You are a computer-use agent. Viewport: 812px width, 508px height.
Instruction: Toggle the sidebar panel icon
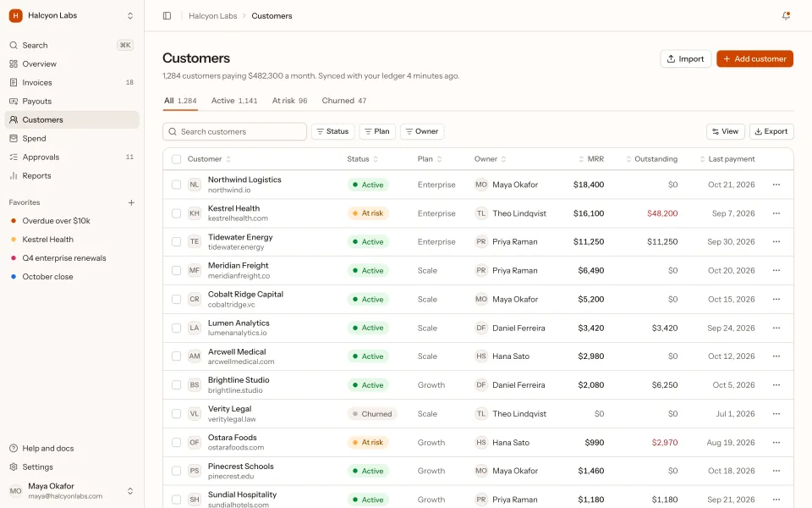click(x=167, y=15)
